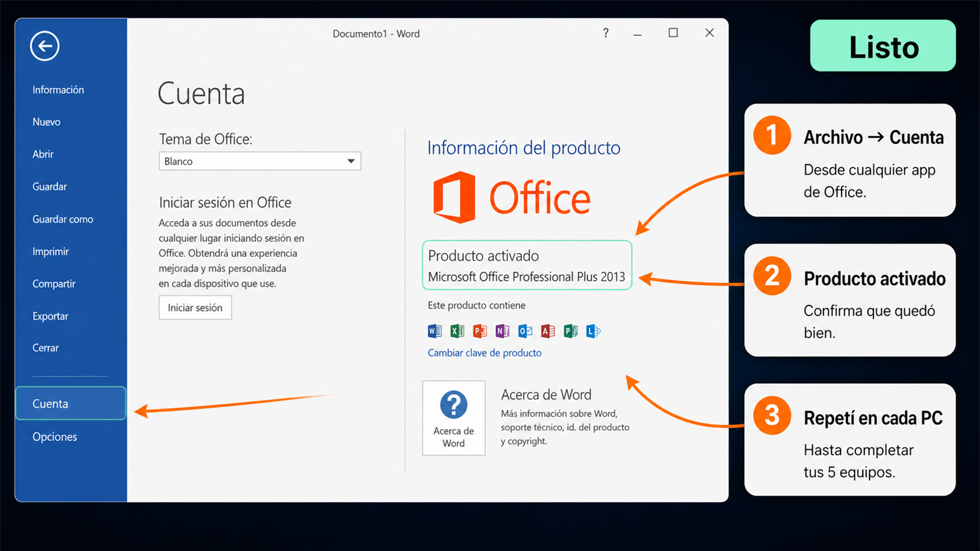Click the OneNote app icon under product contents

tap(503, 331)
